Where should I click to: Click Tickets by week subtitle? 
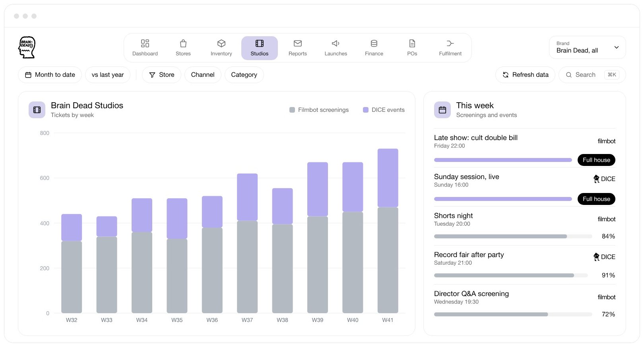coord(72,115)
